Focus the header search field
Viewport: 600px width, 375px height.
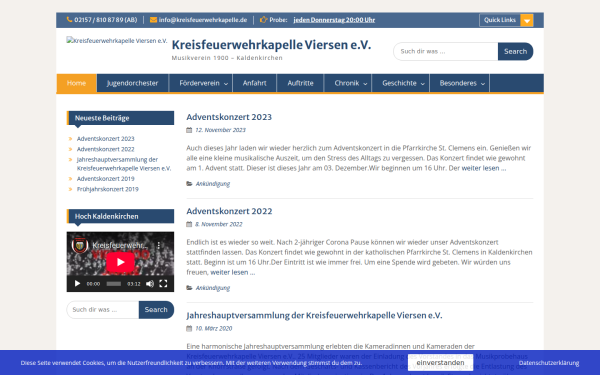(x=446, y=51)
